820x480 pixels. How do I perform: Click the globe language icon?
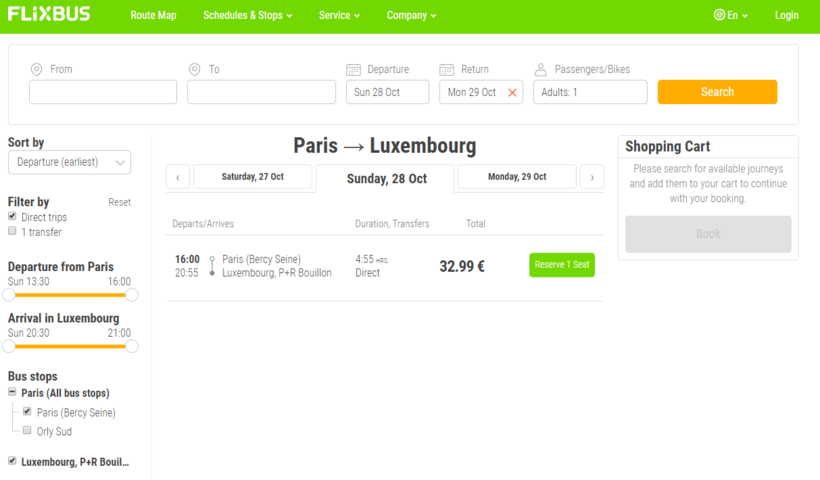(x=719, y=15)
